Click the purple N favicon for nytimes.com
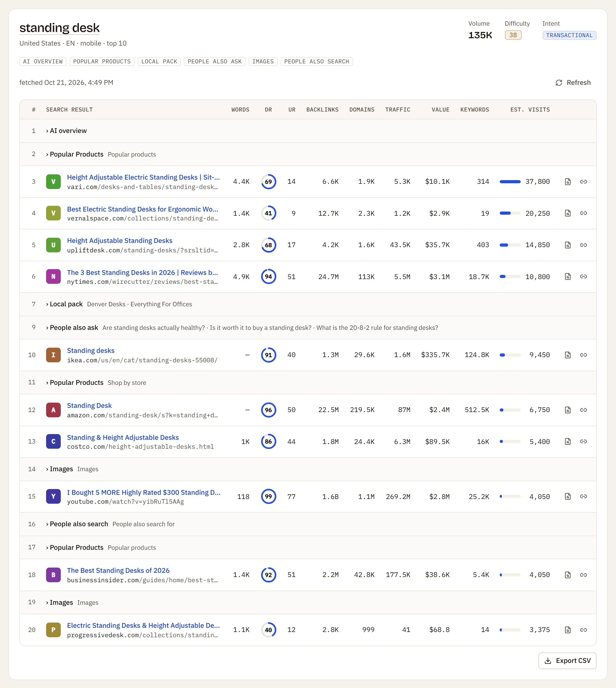This screenshot has height=688, width=616. pyautogui.click(x=53, y=276)
